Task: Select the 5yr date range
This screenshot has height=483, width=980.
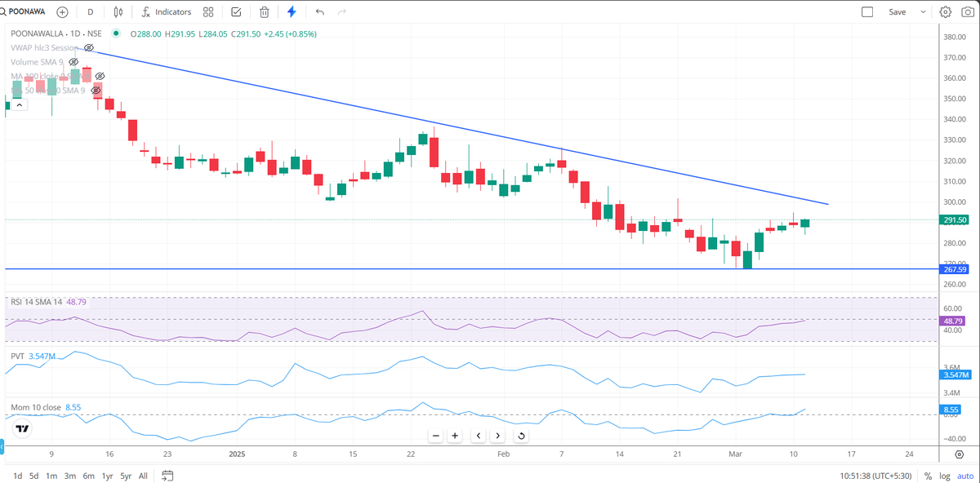Action: [126, 476]
